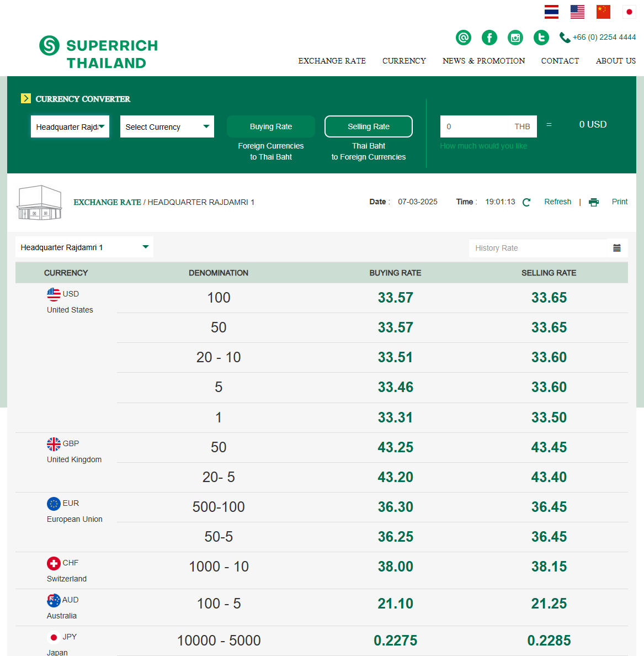Click AUD buying rate 21.10

click(395, 604)
